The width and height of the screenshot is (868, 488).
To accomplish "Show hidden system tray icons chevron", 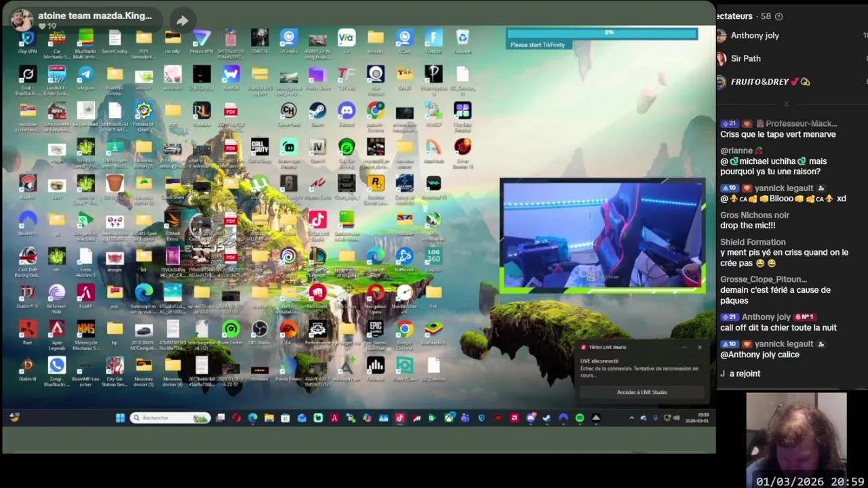I will pos(631,418).
